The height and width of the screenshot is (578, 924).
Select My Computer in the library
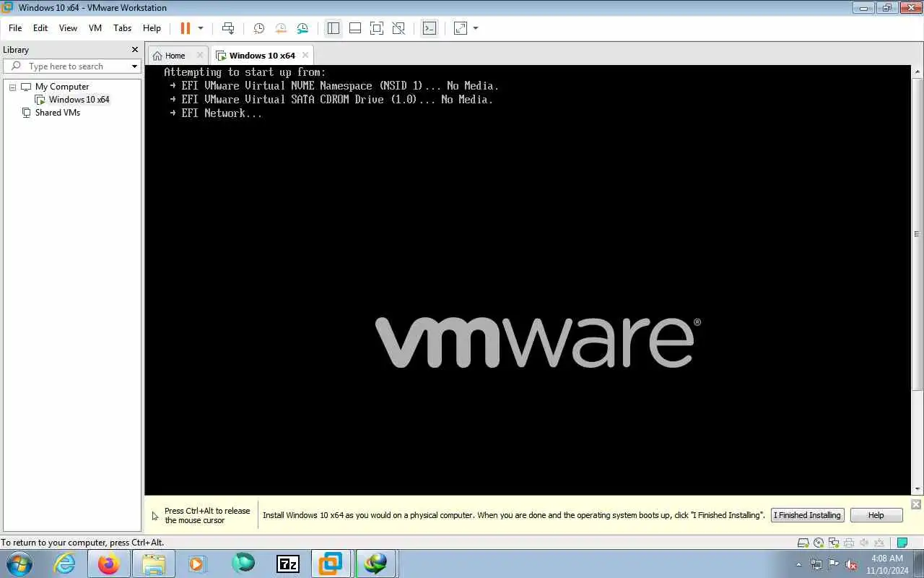(62, 87)
